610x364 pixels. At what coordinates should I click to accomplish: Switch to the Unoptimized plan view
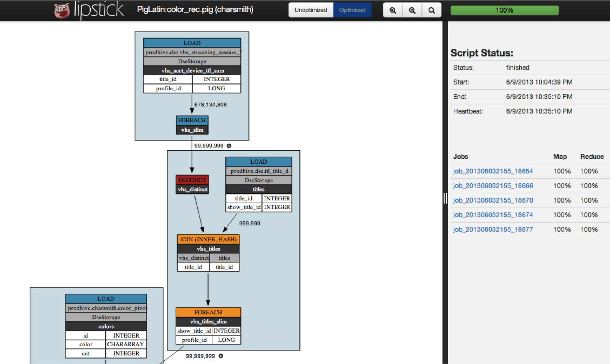[x=311, y=10]
